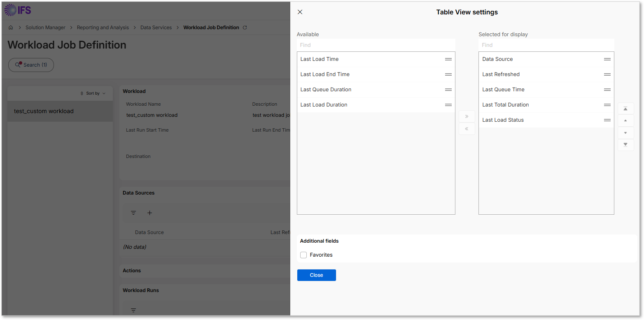Move column up one position
Image resolution: width=644 pixels, height=320 pixels.
click(625, 121)
